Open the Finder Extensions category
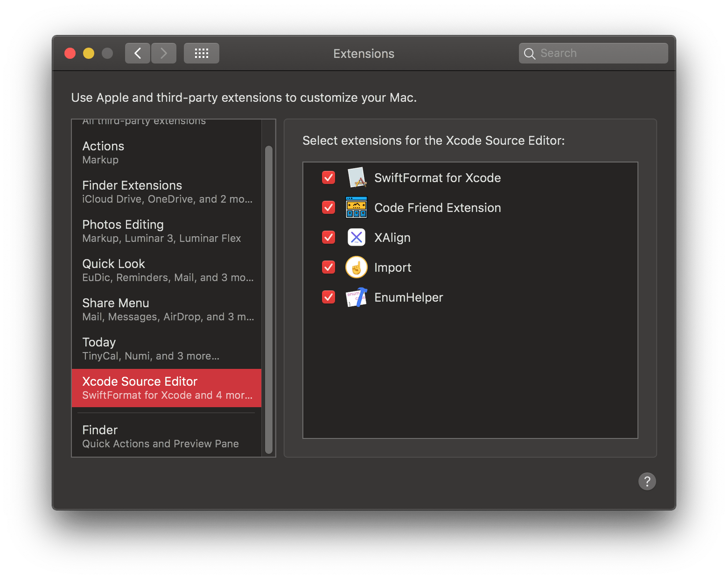This screenshot has height=579, width=728. (x=167, y=192)
